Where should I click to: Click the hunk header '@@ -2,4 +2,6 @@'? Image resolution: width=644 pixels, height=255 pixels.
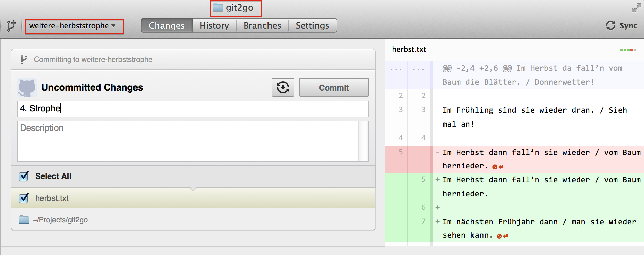pos(477,68)
